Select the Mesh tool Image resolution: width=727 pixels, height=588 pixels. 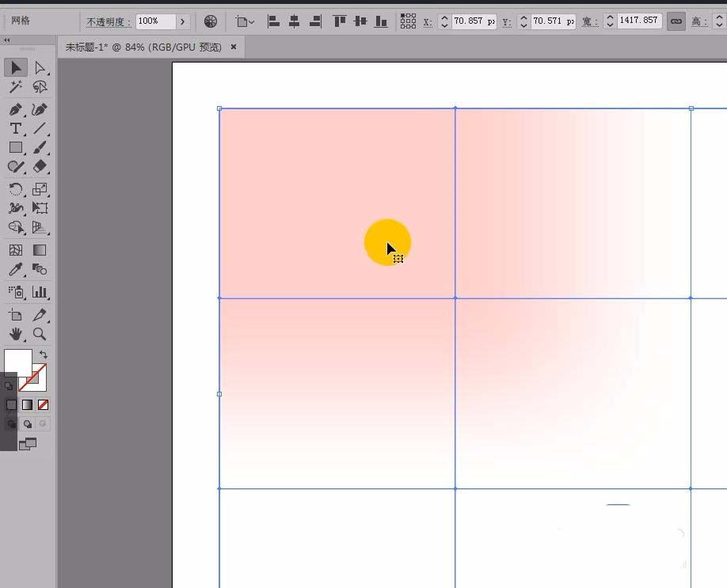pos(16,250)
